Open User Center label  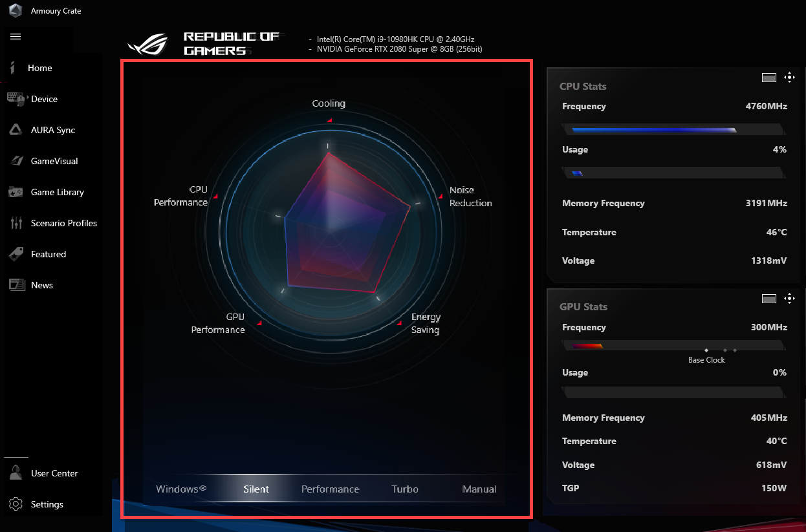tap(54, 473)
